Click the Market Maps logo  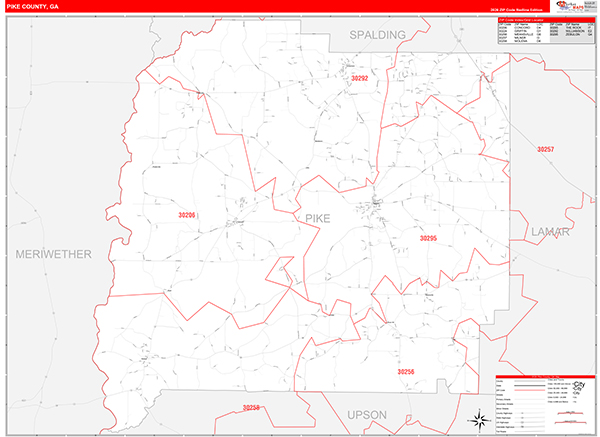570,6
